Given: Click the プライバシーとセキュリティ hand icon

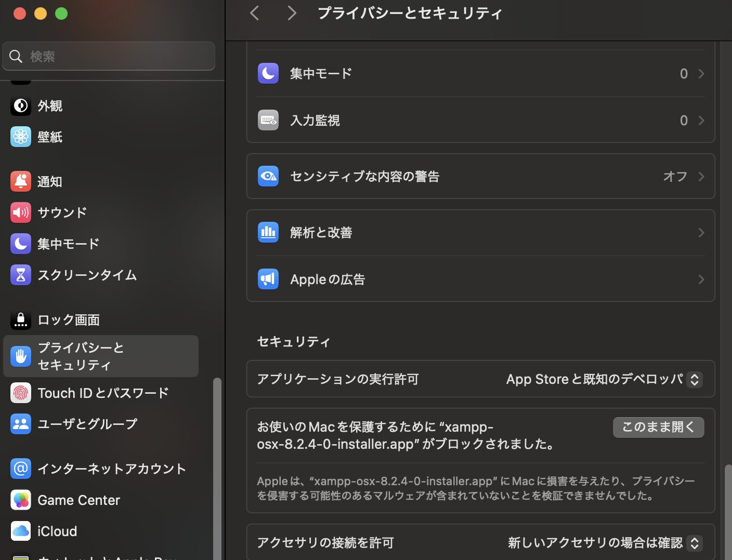Looking at the screenshot, I should [21, 356].
